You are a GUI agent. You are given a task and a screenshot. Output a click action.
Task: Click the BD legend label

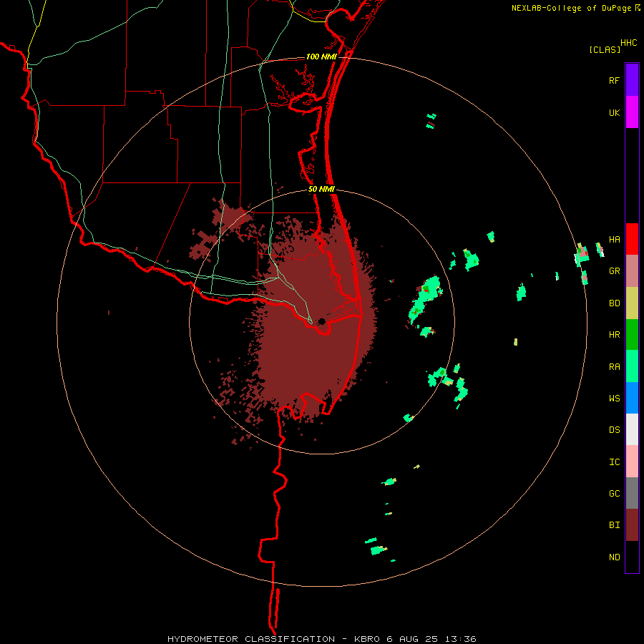click(614, 303)
